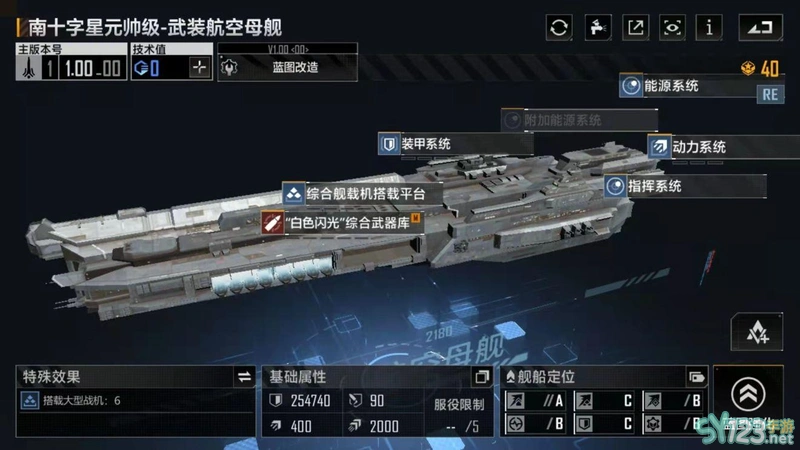Image resolution: width=800 pixels, height=450 pixels.
Task: Toggle 特殊效果 swap arrows
Action: [244, 377]
